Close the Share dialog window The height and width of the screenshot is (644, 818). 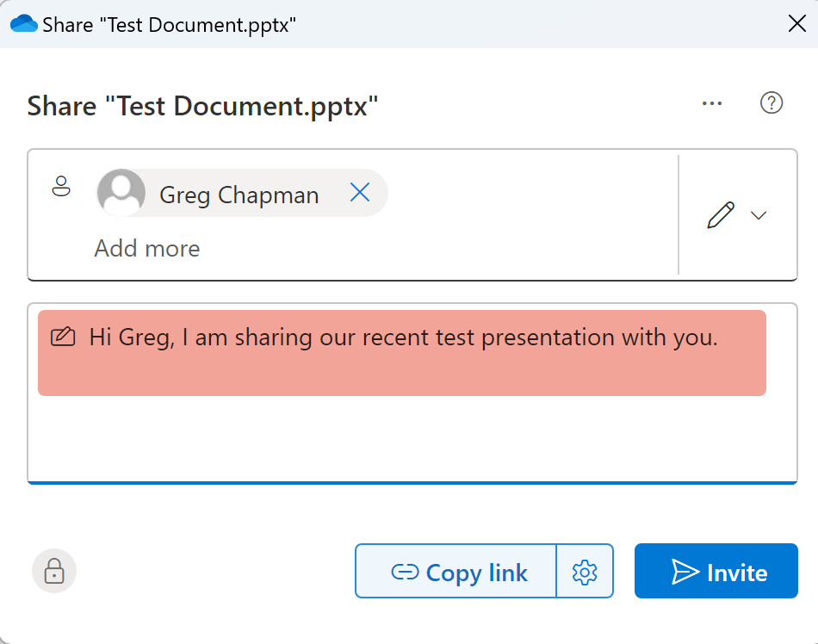796,23
